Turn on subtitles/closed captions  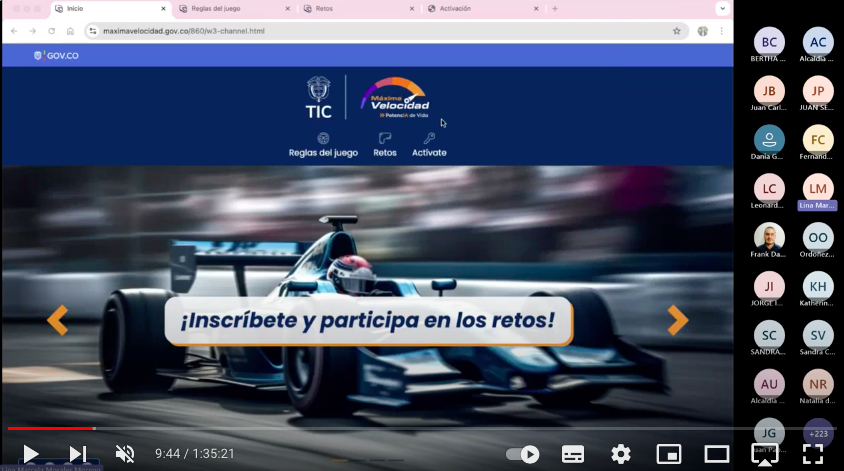pos(573,454)
